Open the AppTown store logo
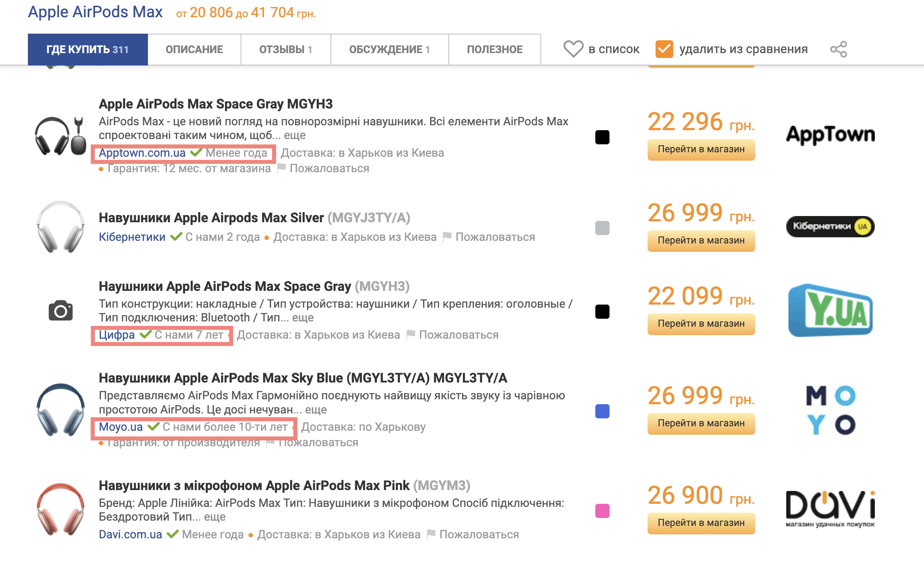This screenshot has height=564, width=924. (831, 135)
